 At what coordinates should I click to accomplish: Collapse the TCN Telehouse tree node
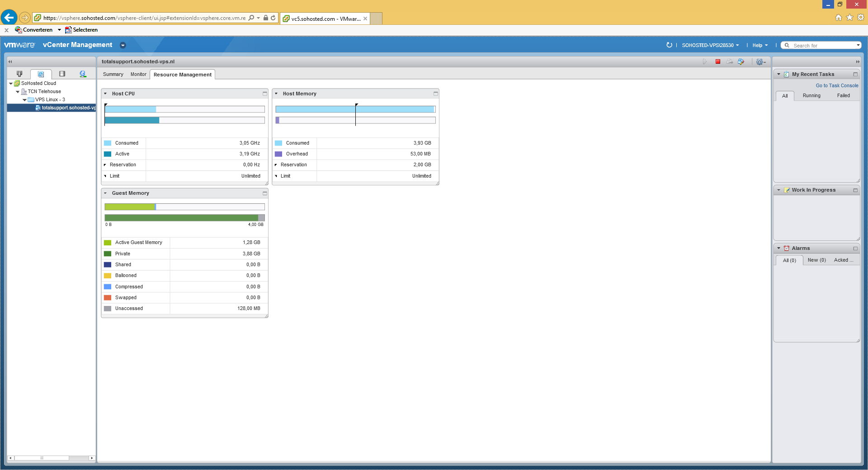[18, 92]
